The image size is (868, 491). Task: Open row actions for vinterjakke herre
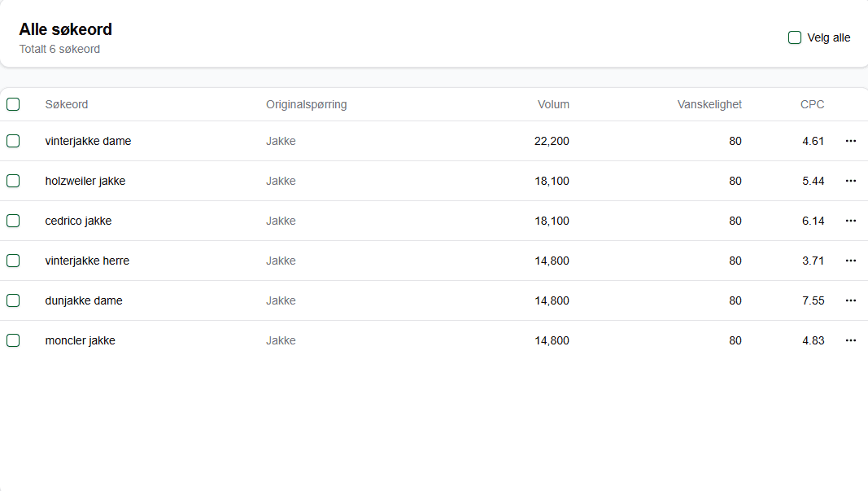tap(850, 261)
